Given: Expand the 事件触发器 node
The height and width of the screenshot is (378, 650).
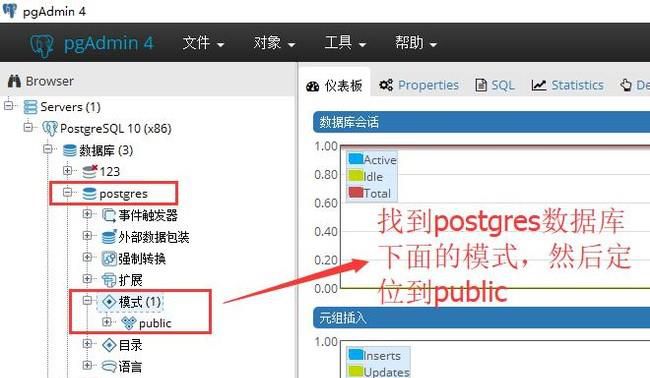Looking at the screenshot, I should (x=87, y=214).
